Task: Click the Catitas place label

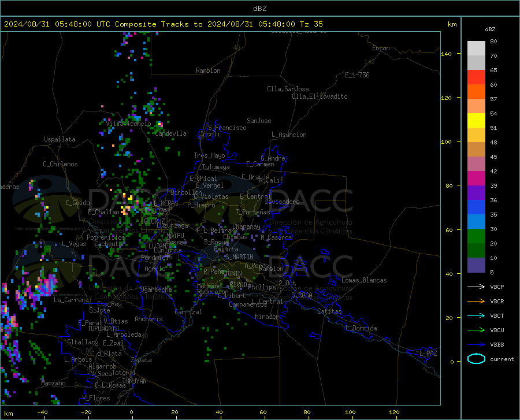Action: pos(330,311)
